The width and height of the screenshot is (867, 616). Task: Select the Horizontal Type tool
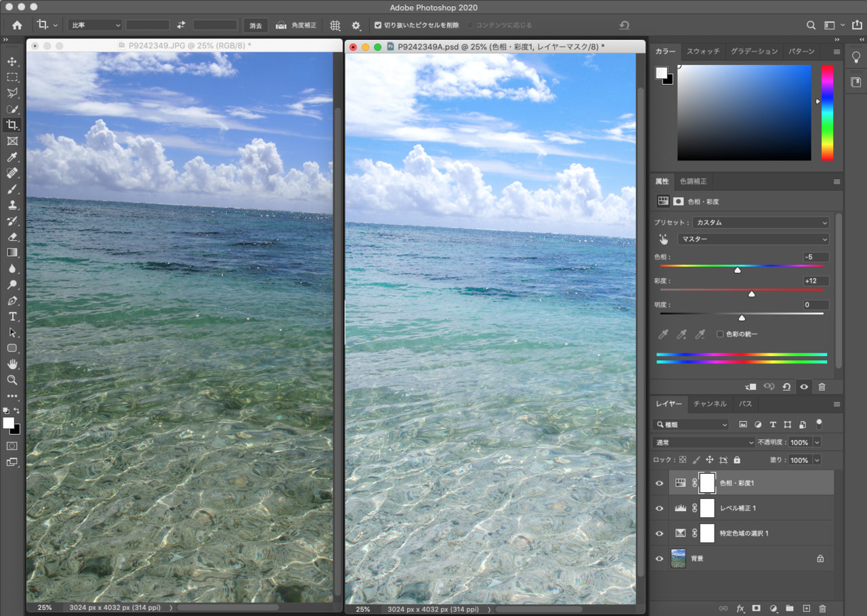coord(12,316)
